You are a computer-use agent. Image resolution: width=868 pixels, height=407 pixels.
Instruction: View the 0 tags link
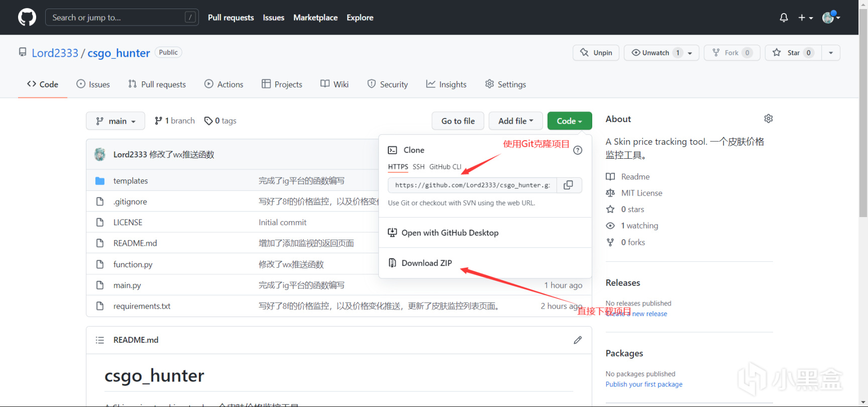[220, 121]
